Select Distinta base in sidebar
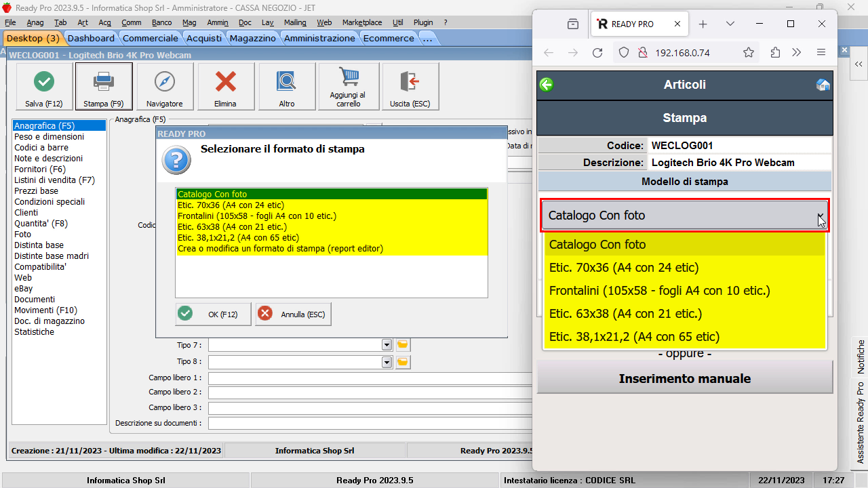The height and width of the screenshot is (488, 868). click(x=39, y=245)
